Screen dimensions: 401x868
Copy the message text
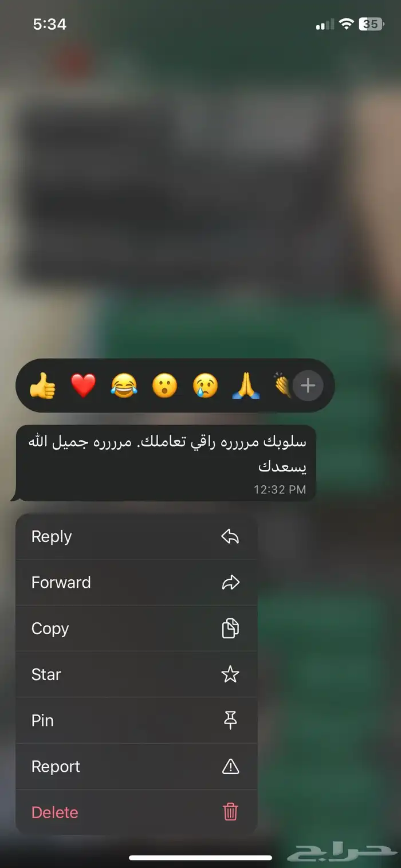tap(136, 629)
